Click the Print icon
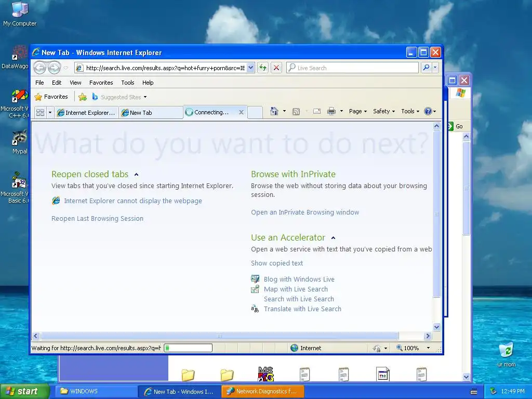Screen dimensions: 532x399 click(x=331, y=111)
